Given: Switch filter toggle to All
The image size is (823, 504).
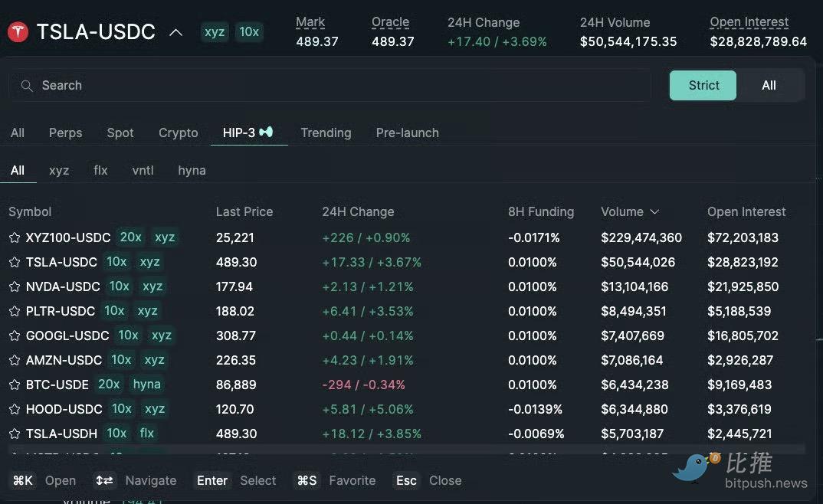Looking at the screenshot, I should 769,86.
